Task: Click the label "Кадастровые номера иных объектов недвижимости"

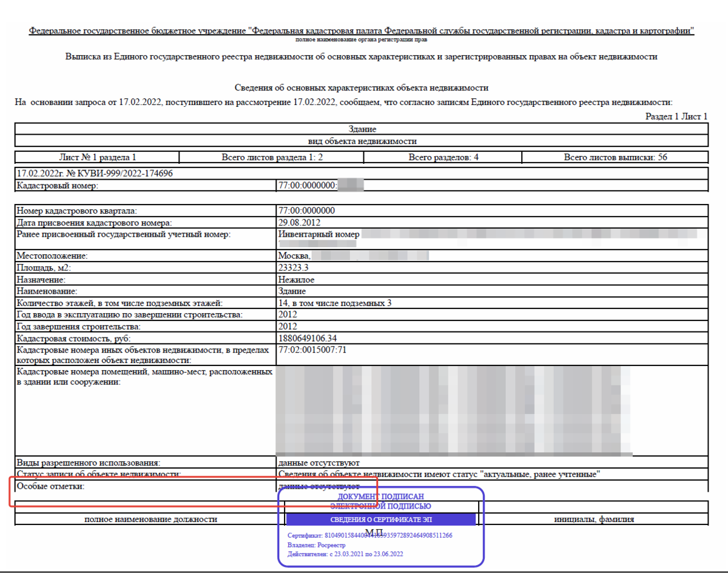Action: (143, 355)
